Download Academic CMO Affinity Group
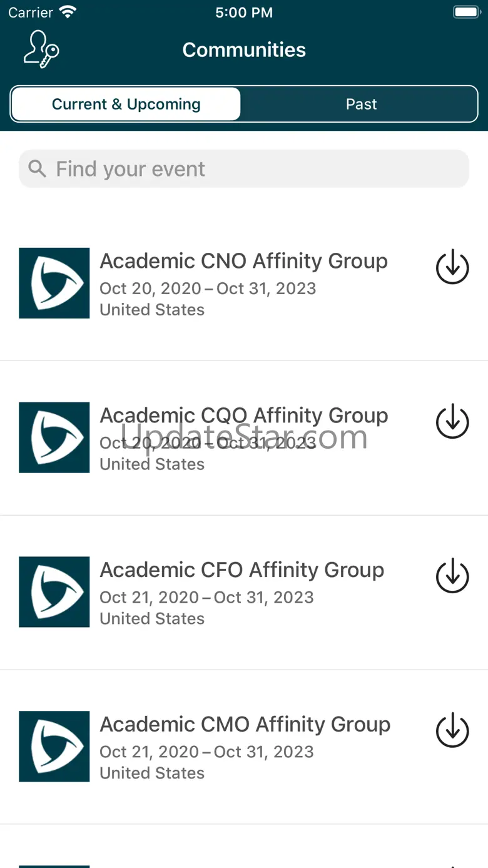Image resolution: width=488 pixels, height=868 pixels. [x=452, y=730]
